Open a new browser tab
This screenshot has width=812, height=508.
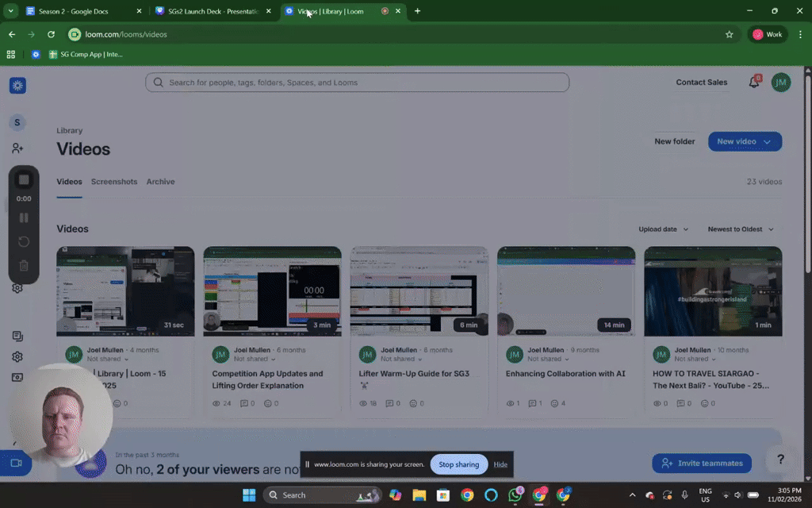tap(417, 11)
